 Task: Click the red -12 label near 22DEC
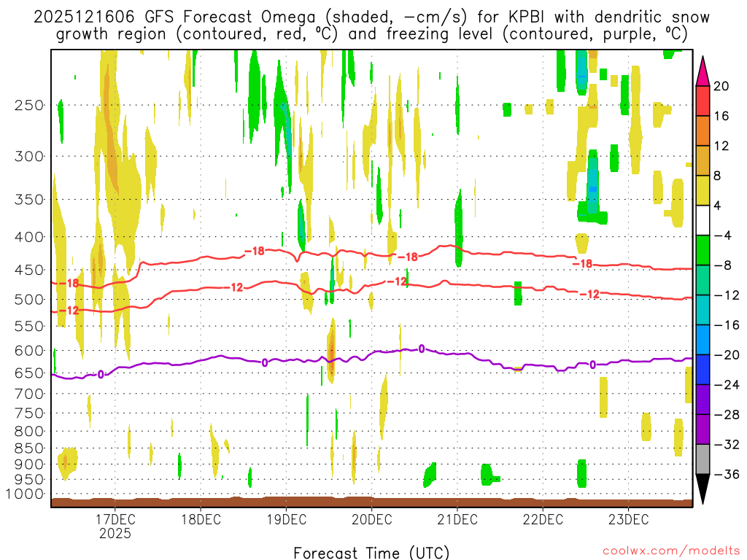click(x=589, y=295)
